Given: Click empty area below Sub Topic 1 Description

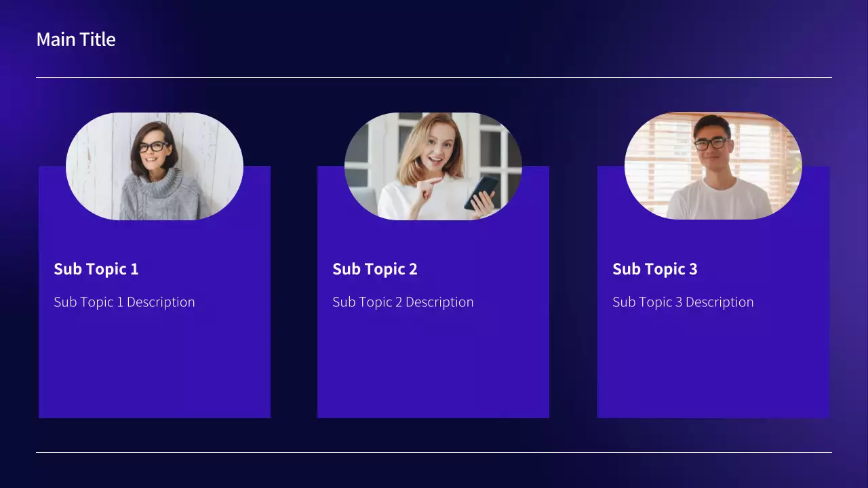Looking at the screenshot, I should coord(155,366).
